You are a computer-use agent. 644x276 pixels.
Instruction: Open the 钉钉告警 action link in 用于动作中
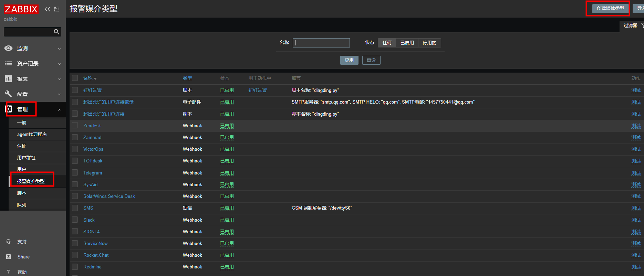coord(258,90)
